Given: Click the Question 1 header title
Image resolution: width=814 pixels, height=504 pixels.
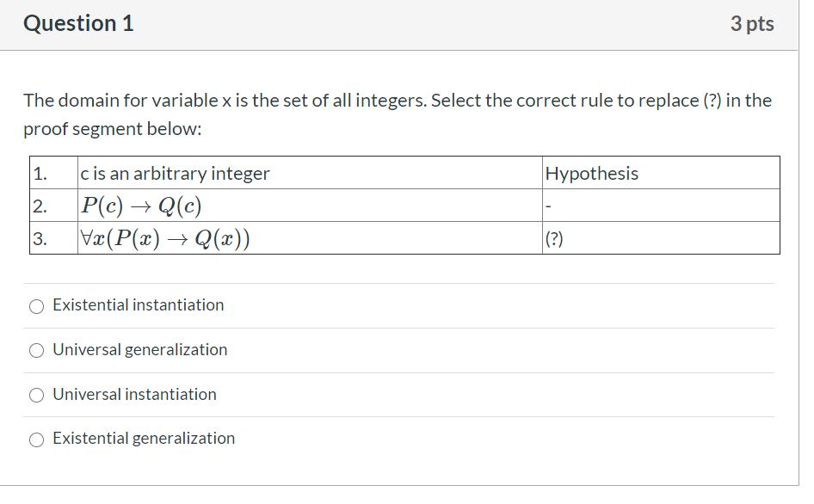Looking at the screenshot, I should click(x=78, y=24).
